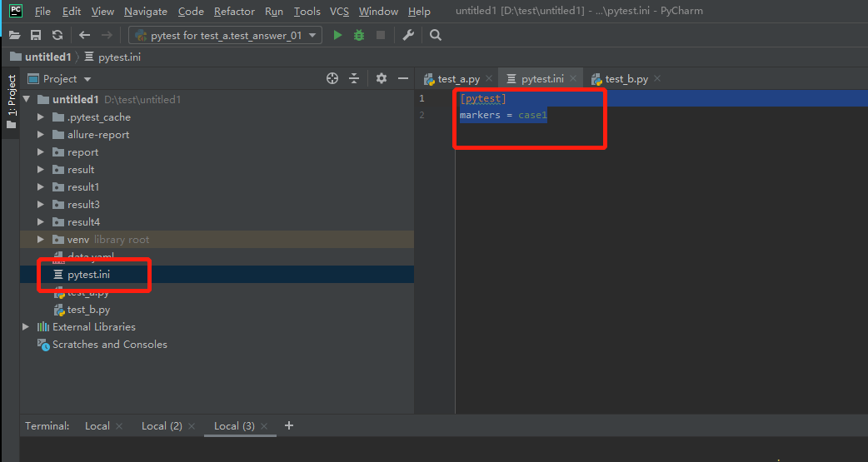Open the Navigate menu

pos(146,11)
